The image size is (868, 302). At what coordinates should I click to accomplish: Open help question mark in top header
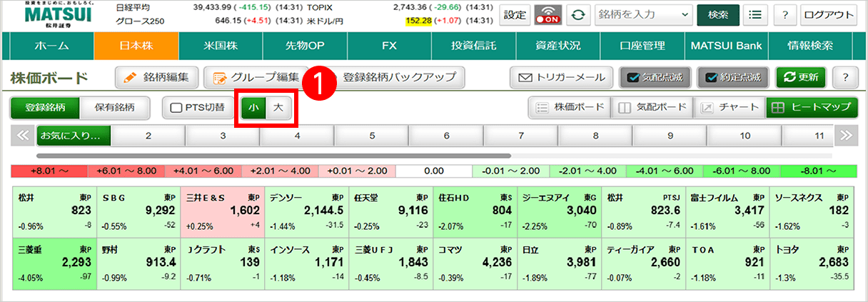785,14
